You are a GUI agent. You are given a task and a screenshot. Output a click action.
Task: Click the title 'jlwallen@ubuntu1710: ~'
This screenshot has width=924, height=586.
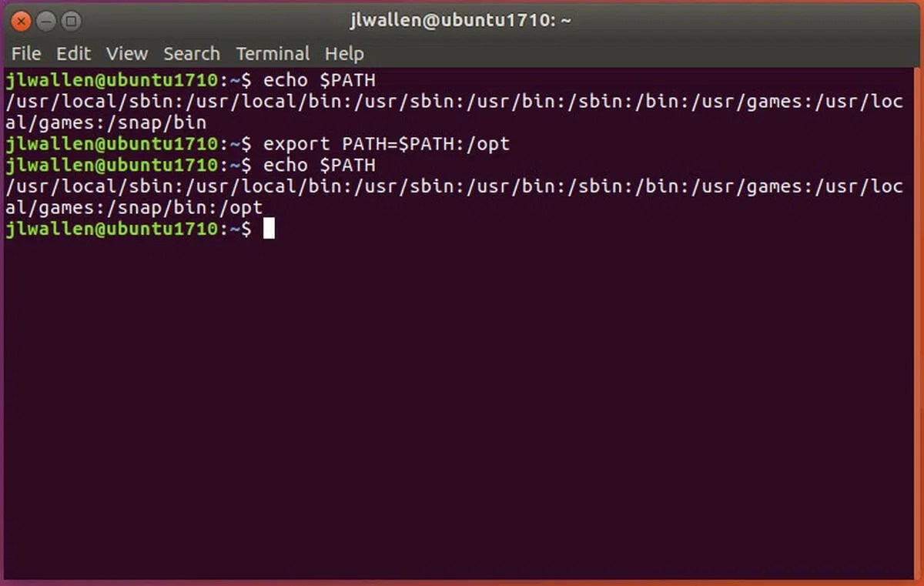[x=462, y=20]
